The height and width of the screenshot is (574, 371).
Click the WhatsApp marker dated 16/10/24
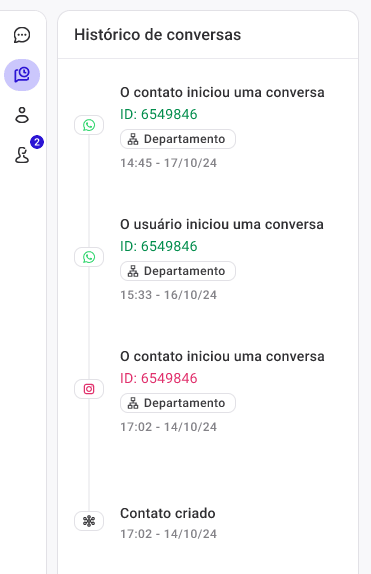click(x=89, y=257)
